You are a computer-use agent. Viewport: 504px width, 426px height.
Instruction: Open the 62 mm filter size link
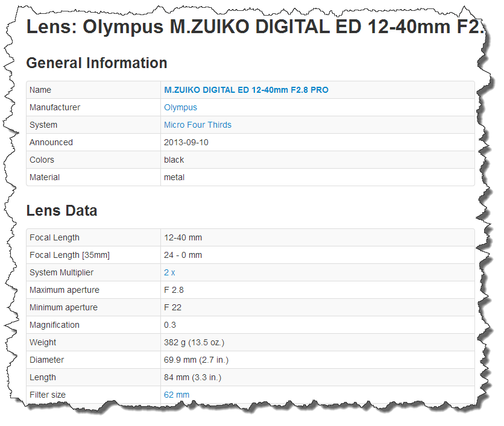click(x=177, y=395)
